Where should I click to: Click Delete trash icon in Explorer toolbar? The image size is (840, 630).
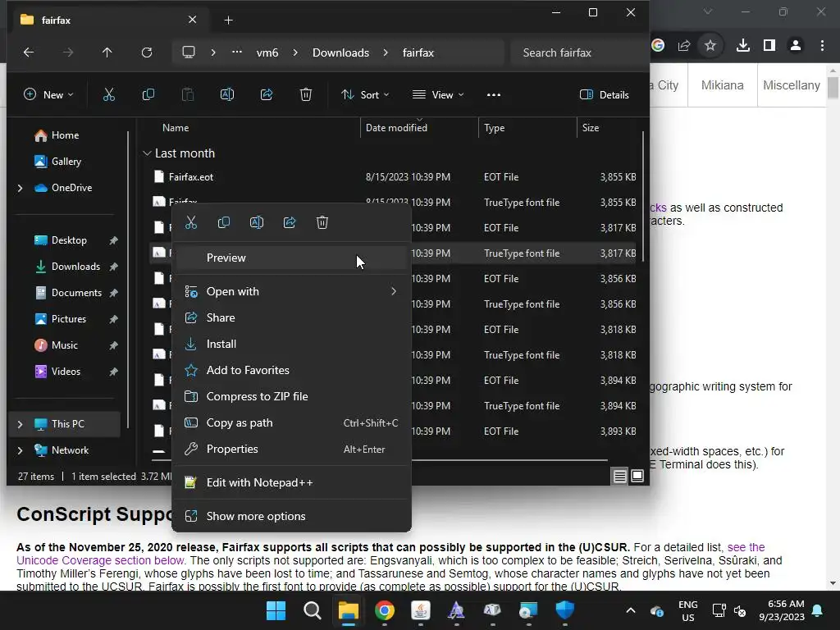click(306, 95)
